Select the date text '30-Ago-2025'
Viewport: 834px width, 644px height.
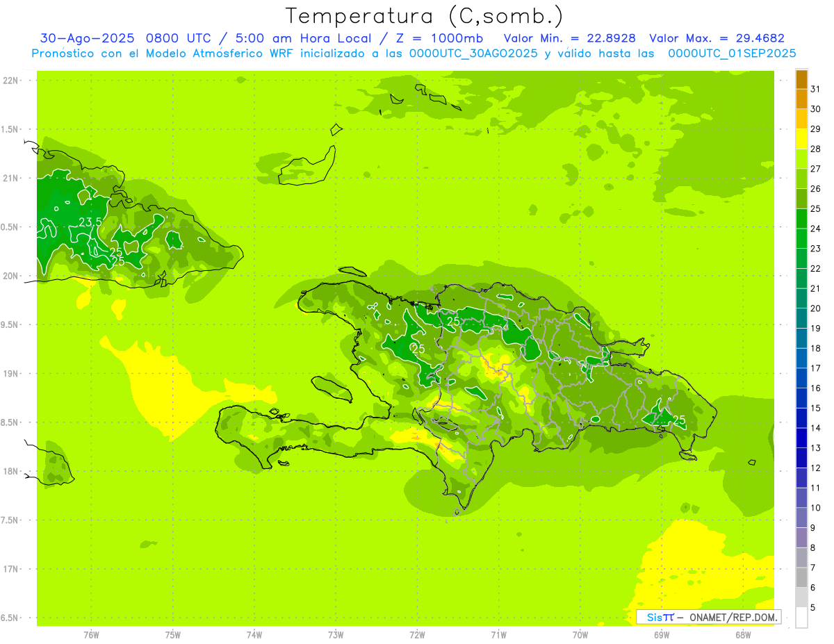click(x=88, y=38)
